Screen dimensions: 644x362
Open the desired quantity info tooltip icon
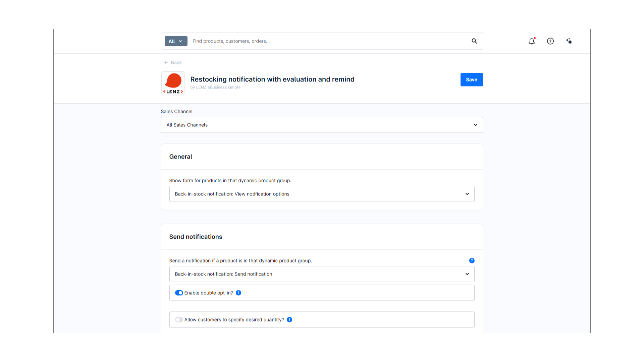pyautogui.click(x=289, y=319)
